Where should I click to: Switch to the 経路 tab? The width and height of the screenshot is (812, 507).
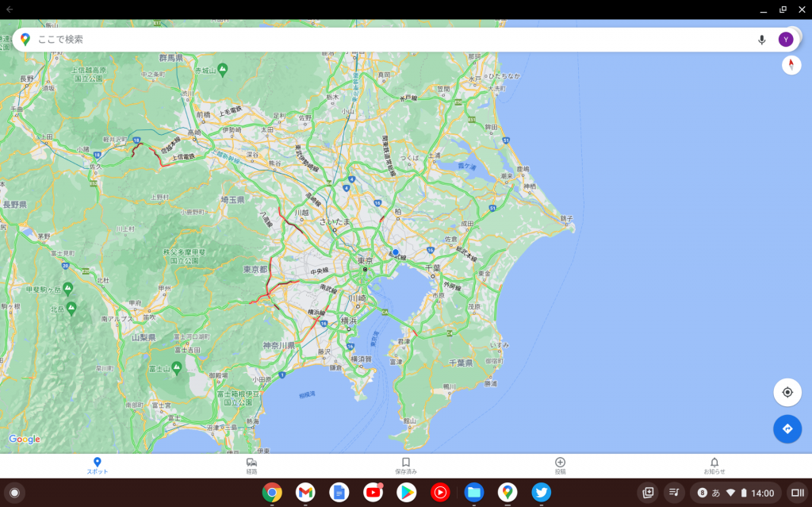pos(251,466)
